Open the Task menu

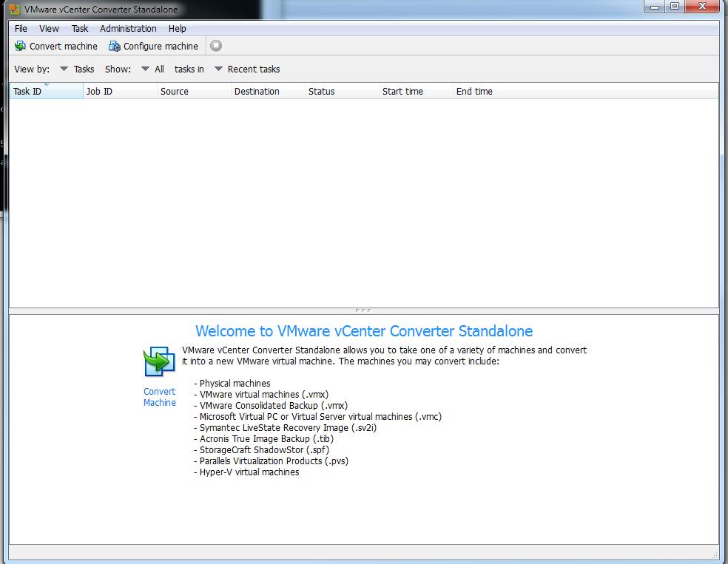point(80,28)
